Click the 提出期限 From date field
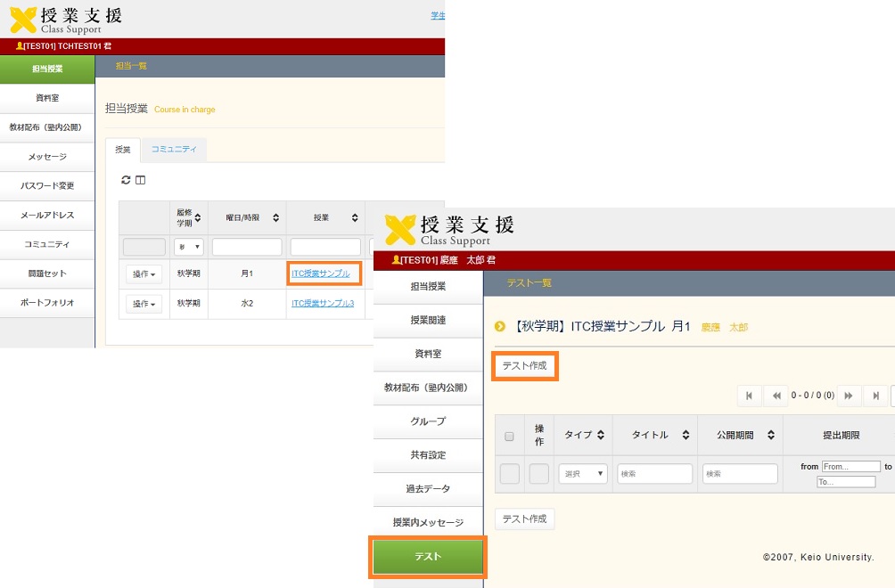The image size is (895, 588). 850,466
